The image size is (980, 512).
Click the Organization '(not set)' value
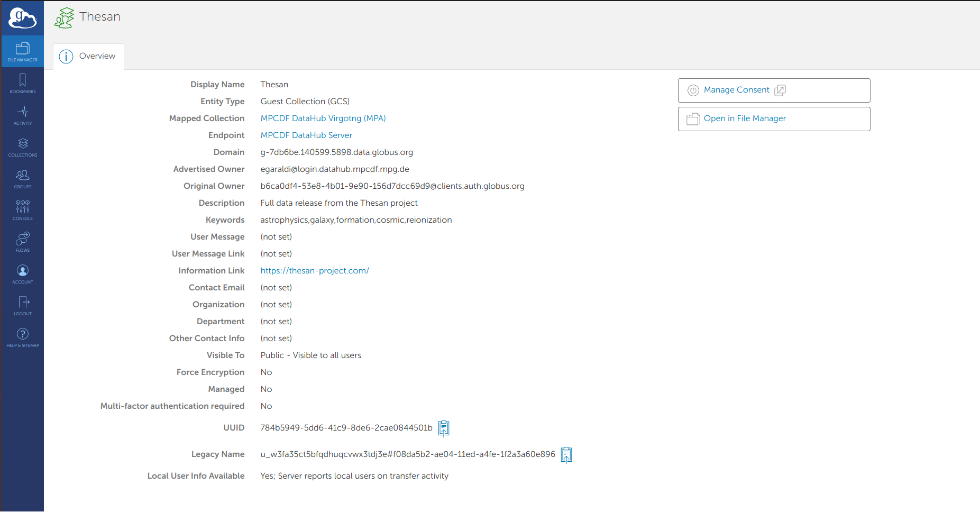[x=276, y=305]
